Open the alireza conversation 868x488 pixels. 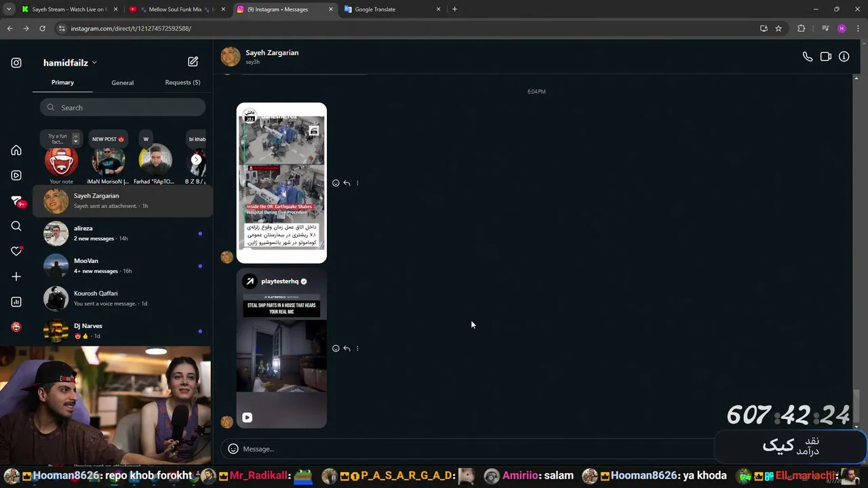pos(123,233)
